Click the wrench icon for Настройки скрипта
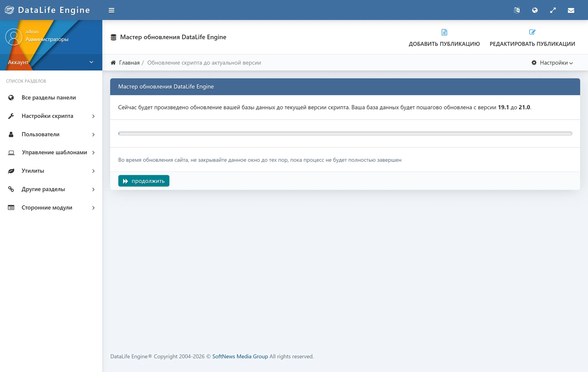The image size is (588, 372). [x=11, y=116]
